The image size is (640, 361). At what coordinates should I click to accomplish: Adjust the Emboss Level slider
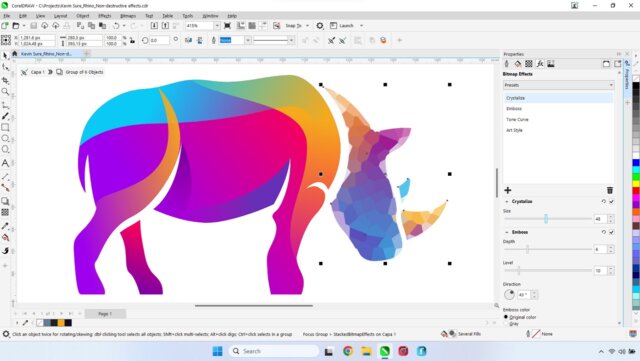point(519,270)
